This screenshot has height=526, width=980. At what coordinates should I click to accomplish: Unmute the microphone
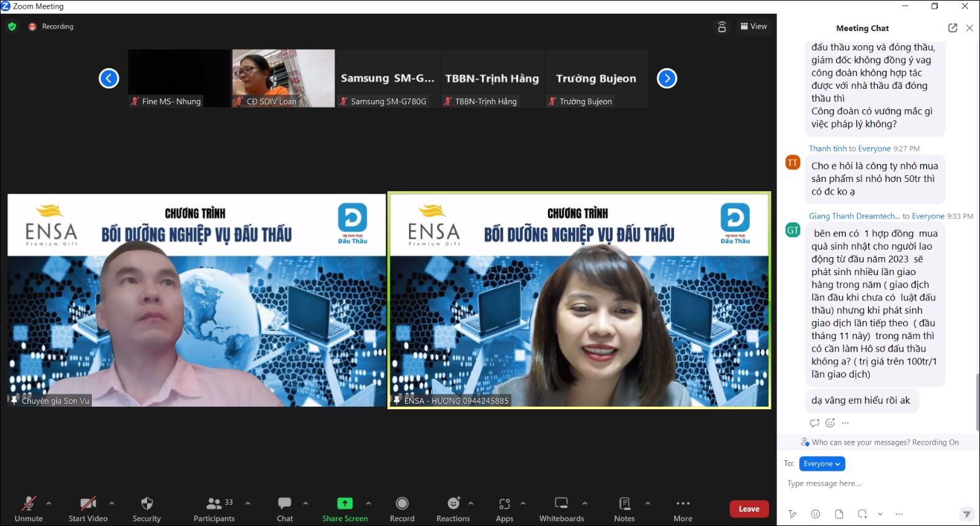tap(29, 509)
